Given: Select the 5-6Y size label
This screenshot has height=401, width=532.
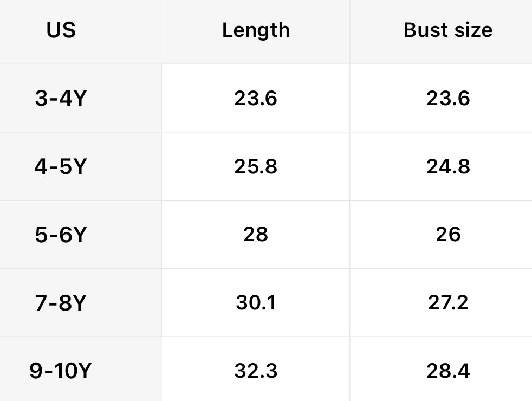Looking at the screenshot, I should click(60, 235).
